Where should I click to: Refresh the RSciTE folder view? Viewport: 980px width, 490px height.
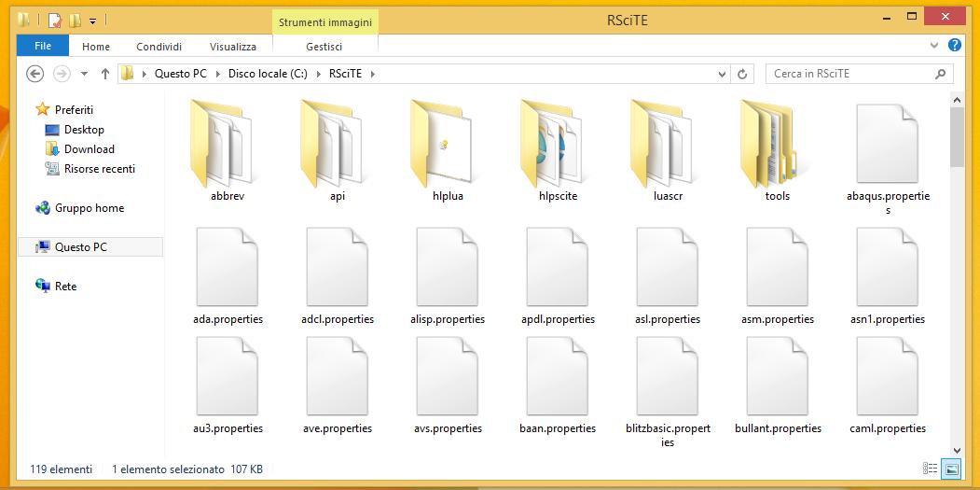[x=743, y=74]
